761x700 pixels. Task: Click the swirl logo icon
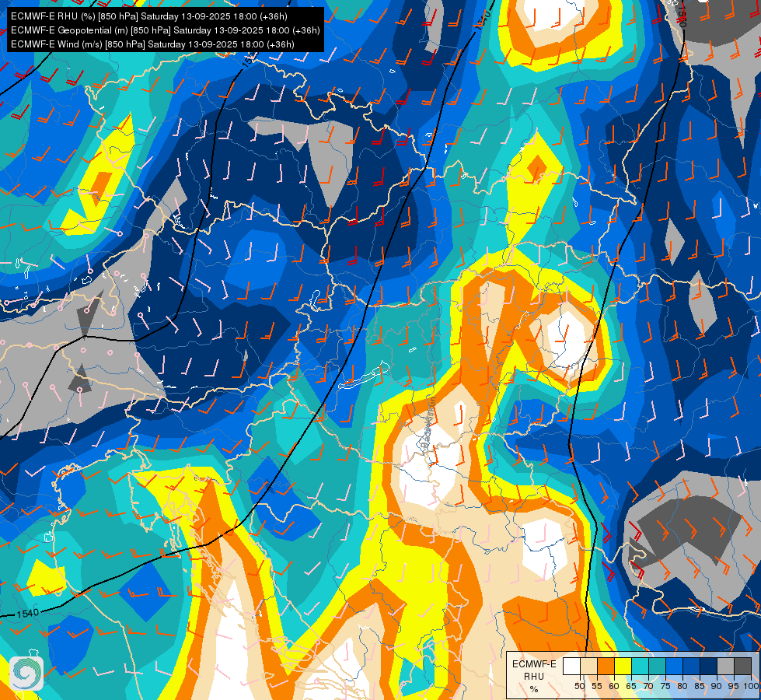point(26,673)
